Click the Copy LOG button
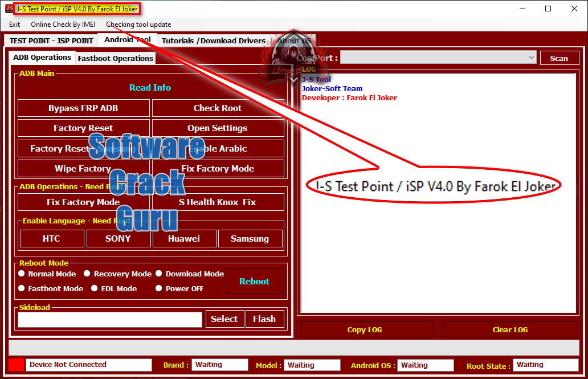Image resolution: width=588 pixels, height=379 pixels. (x=365, y=329)
